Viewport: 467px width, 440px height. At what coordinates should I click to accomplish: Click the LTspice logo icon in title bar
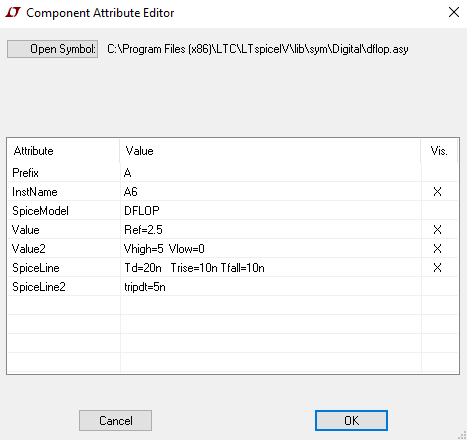13,13
